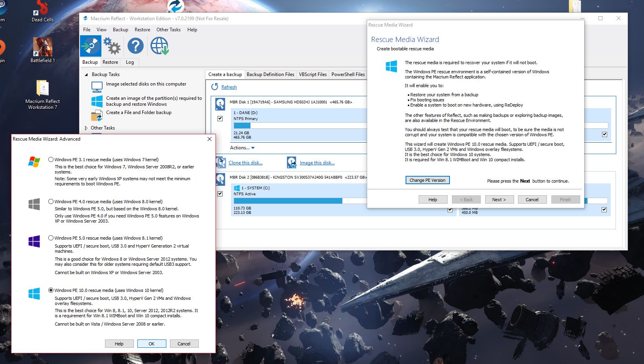Open the disk image backup toolbar icon
This screenshot has height=364, width=644.
[x=91, y=46]
